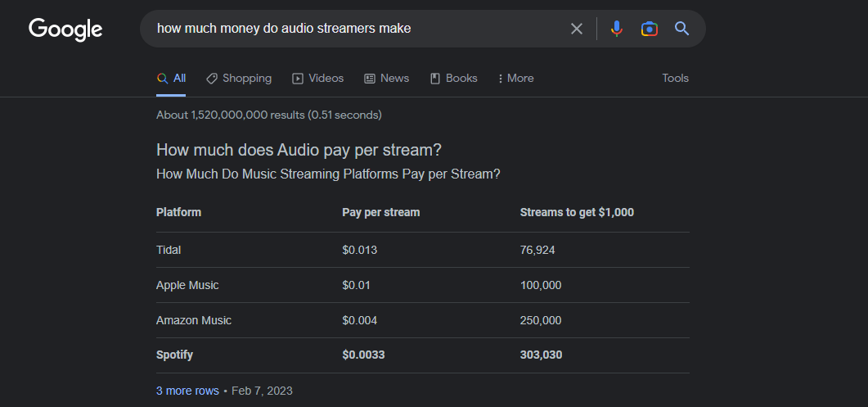Click the Google logo
Viewport: 868px width, 407px height.
[x=65, y=29]
